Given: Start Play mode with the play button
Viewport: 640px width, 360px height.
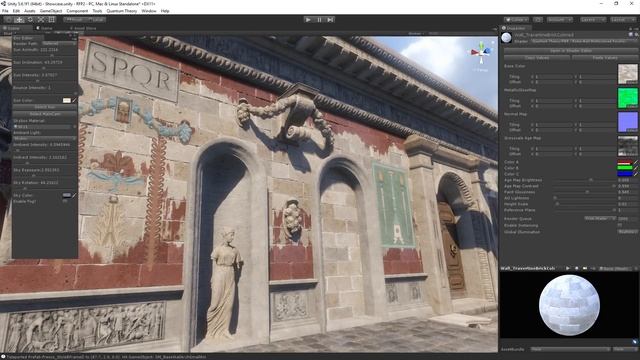Looking at the screenshot, I should [308, 20].
